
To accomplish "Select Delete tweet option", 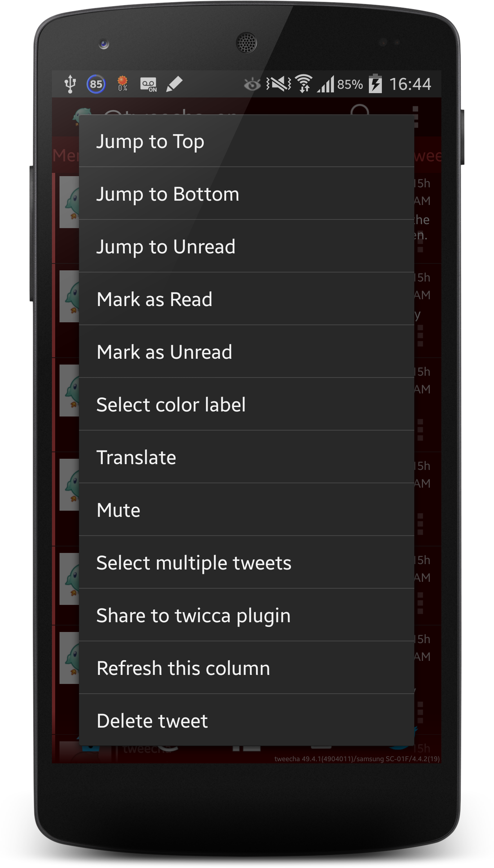I will (246, 720).
